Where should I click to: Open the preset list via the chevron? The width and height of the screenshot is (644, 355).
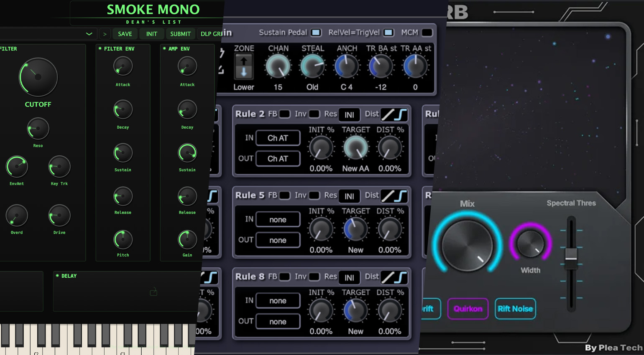pyautogui.click(x=89, y=33)
